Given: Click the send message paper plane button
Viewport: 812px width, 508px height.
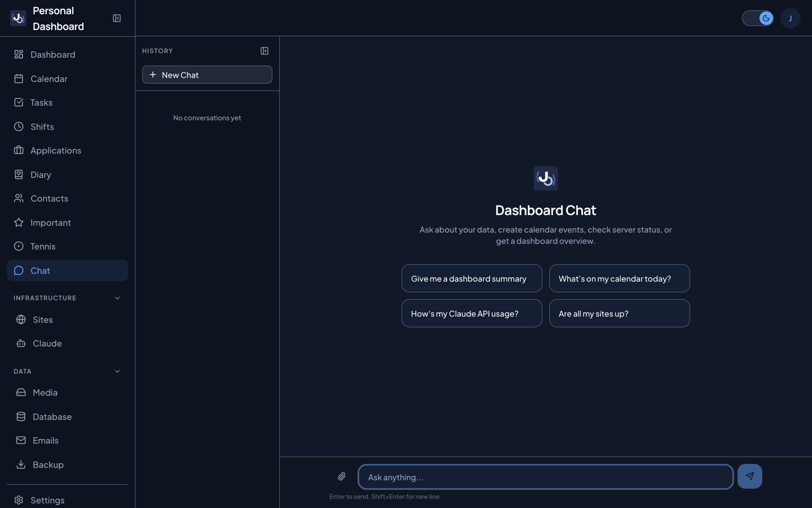Looking at the screenshot, I should coord(750,477).
